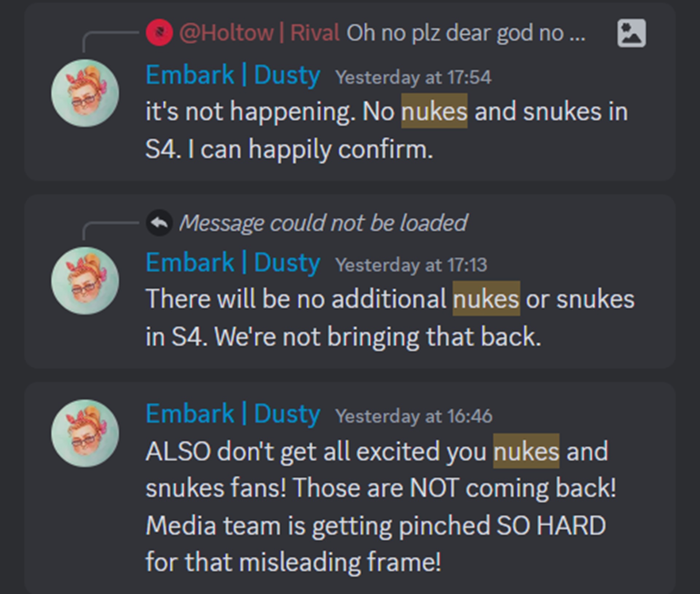Jump to replied message 'Oh no plz dear god no'

[466, 33]
